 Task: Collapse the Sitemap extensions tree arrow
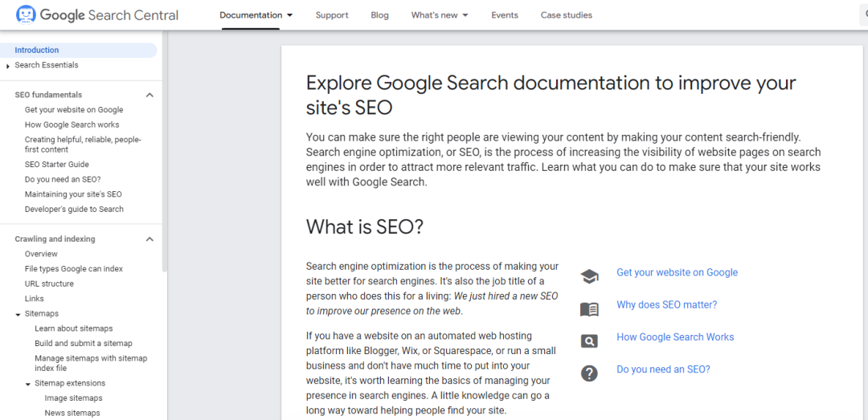[x=27, y=384]
